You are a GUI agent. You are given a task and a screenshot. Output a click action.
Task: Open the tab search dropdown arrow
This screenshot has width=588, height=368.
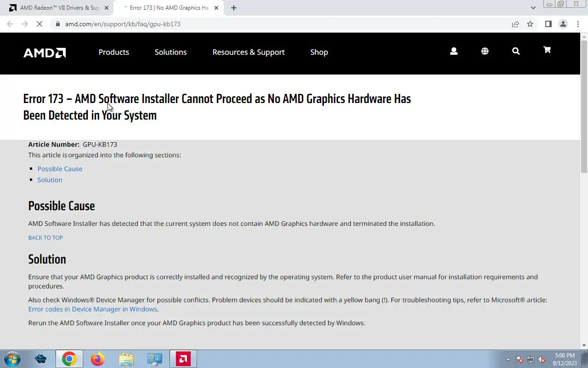click(533, 8)
